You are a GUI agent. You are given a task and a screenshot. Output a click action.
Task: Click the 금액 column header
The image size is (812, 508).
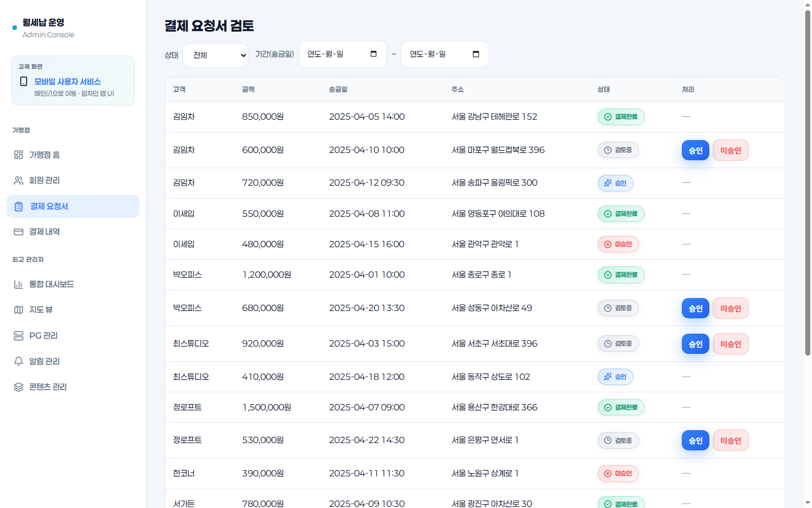[248, 90]
